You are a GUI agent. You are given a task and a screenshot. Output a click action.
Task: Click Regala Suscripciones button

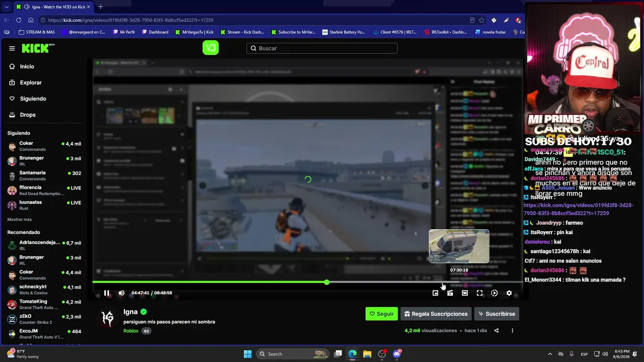[436, 314]
